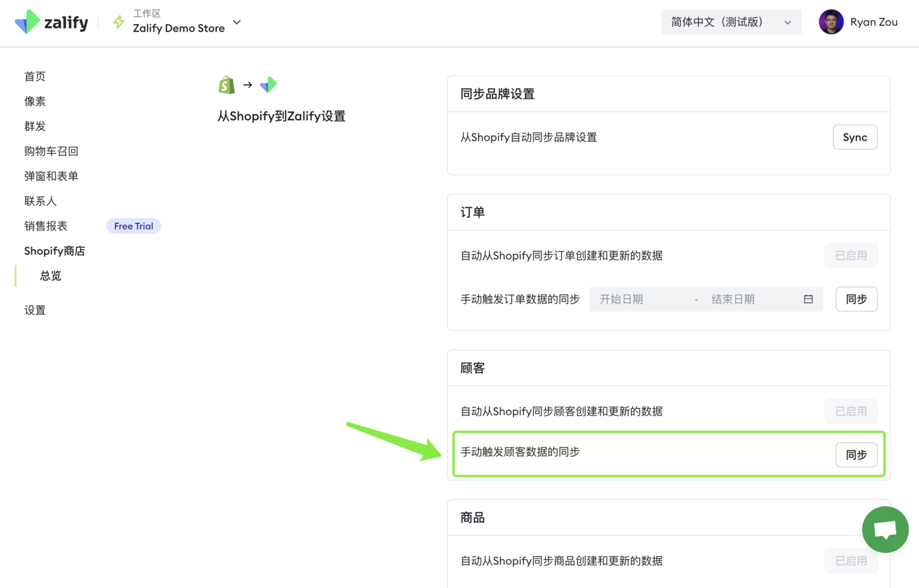Go to 首页 in the sidebar
This screenshot has width=919, height=588.
(35, 76)
